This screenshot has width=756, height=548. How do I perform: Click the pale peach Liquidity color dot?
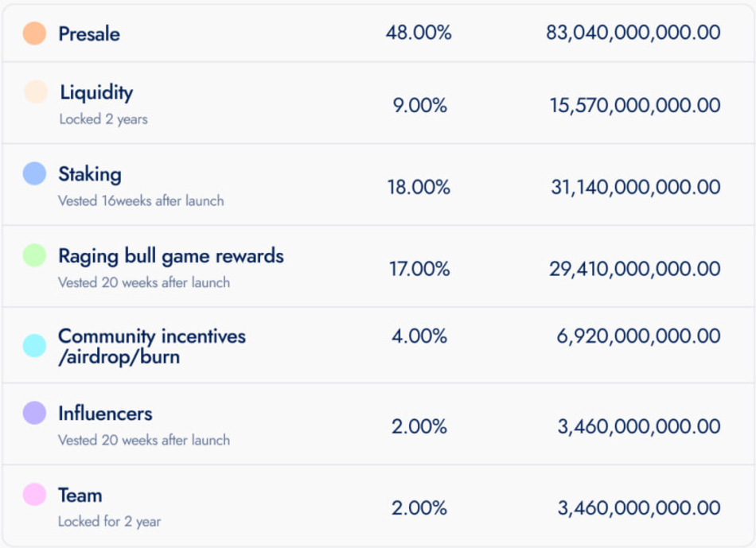click(x=36, y=91)
